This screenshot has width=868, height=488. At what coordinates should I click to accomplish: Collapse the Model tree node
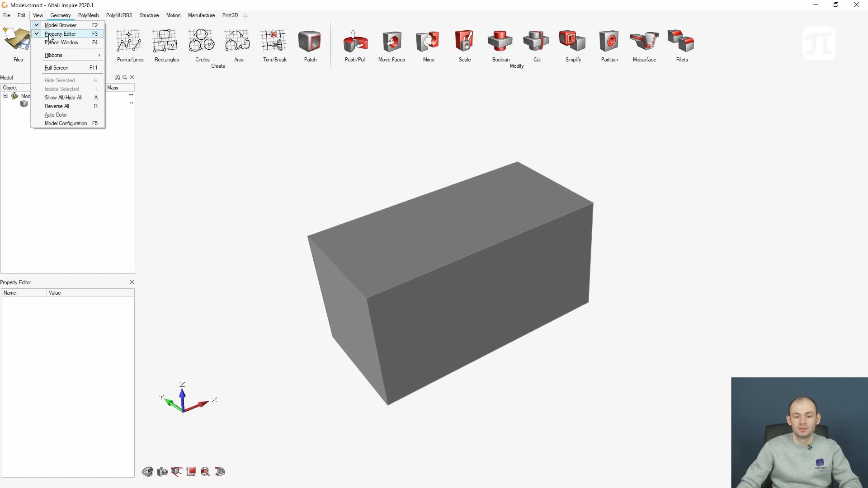click(x=5, y=96)
